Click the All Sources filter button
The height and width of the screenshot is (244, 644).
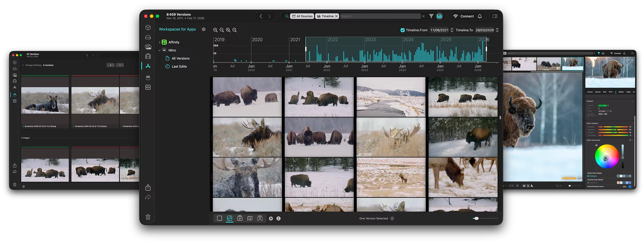pos(302,16)
